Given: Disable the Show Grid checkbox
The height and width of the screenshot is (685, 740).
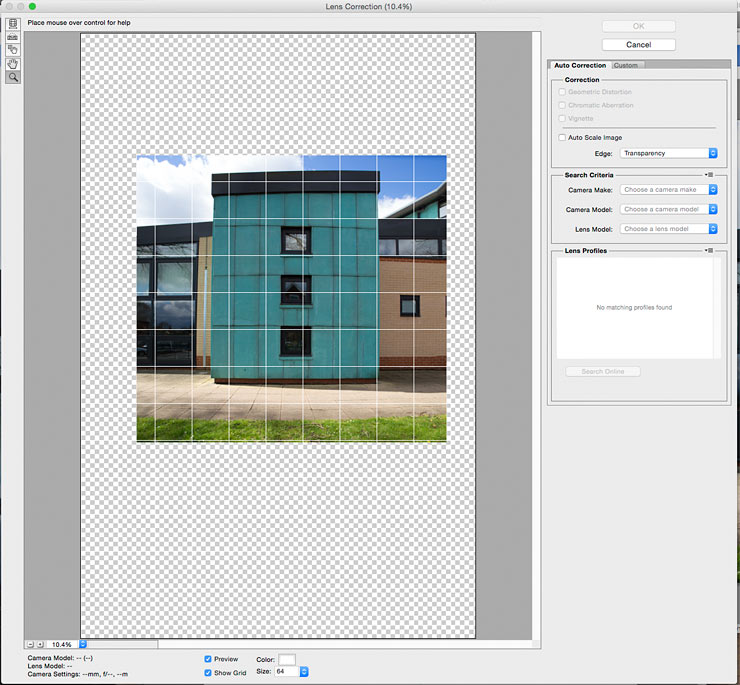Looking at the screenshot, I should (x=208, y=673).
